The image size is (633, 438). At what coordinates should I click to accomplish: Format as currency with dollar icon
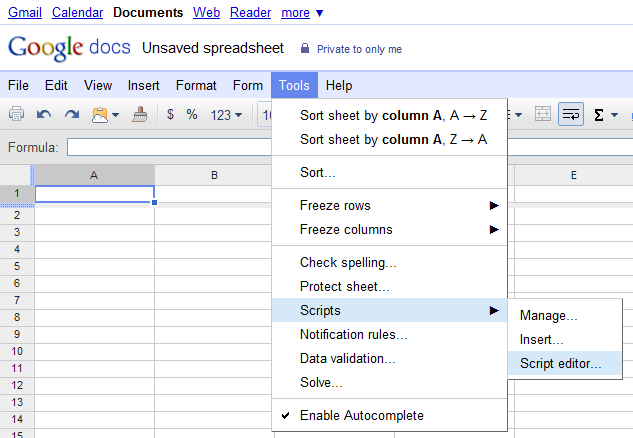click(x=170, y=114)
